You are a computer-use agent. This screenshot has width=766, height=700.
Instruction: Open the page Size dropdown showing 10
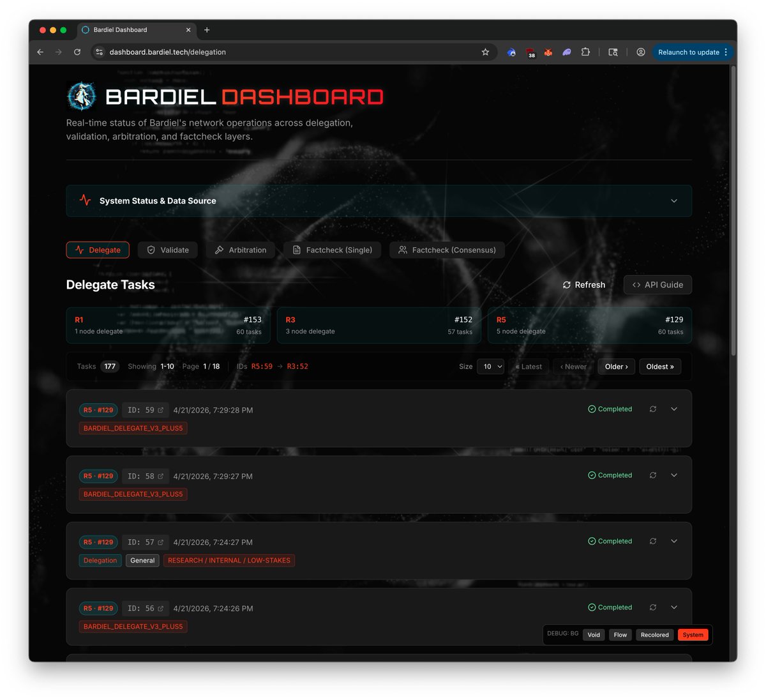point(491,367)
